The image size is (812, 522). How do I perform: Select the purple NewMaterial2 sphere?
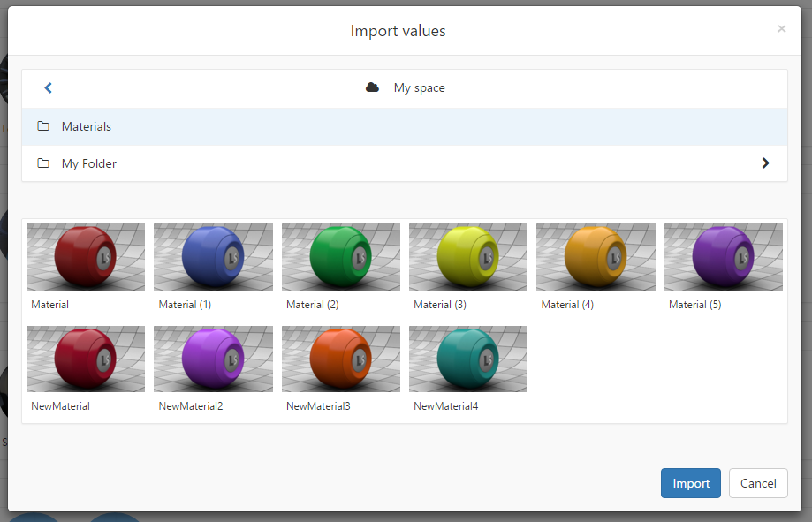pyautogui.click(x=212, y=359)
